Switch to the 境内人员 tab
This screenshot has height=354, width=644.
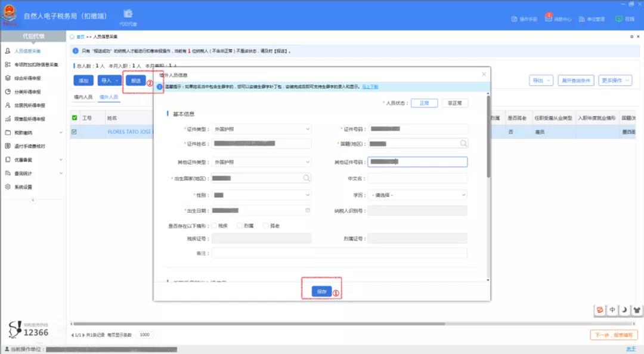pos(83,97)
